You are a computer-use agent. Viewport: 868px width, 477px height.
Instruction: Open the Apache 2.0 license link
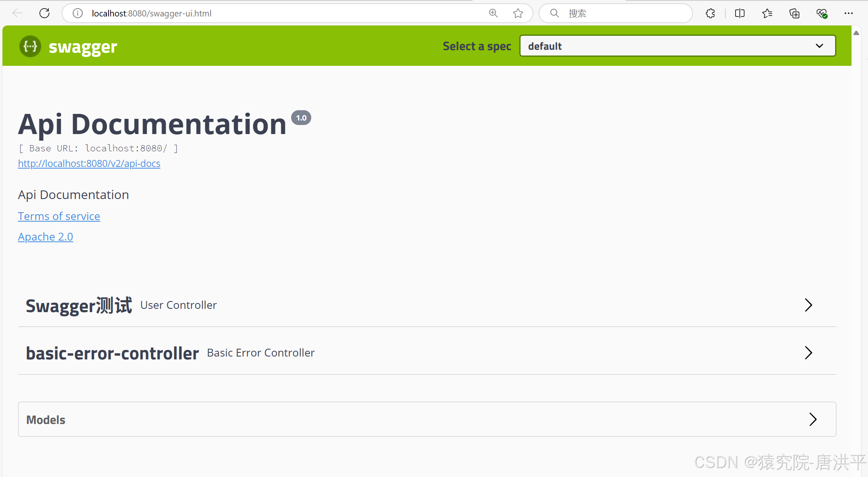click(x=45, y=237)
